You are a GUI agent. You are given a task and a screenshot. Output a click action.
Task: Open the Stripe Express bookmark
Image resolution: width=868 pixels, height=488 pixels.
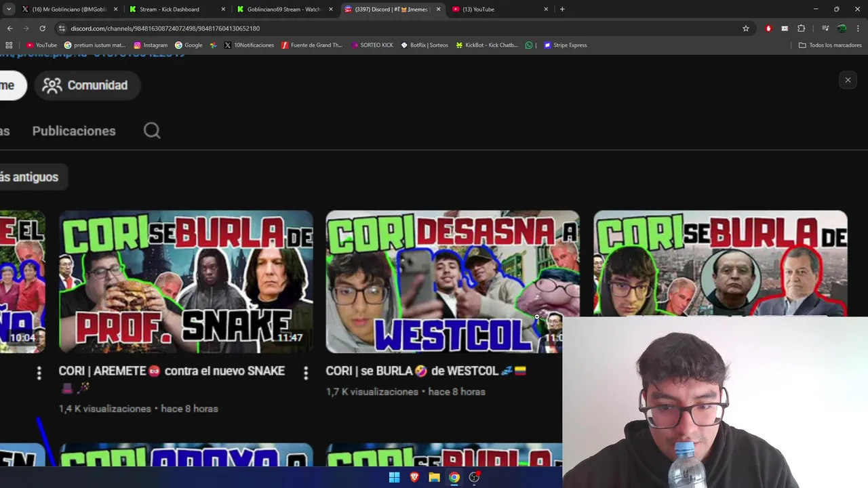(565, 45)
